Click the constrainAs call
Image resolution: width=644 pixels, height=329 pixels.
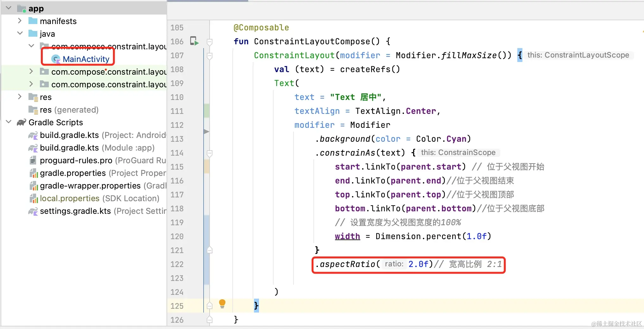347,153
